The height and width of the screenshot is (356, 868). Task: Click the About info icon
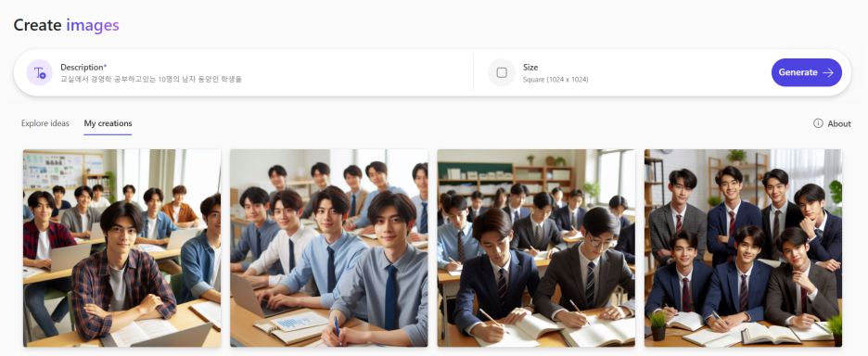coord(818,123)
